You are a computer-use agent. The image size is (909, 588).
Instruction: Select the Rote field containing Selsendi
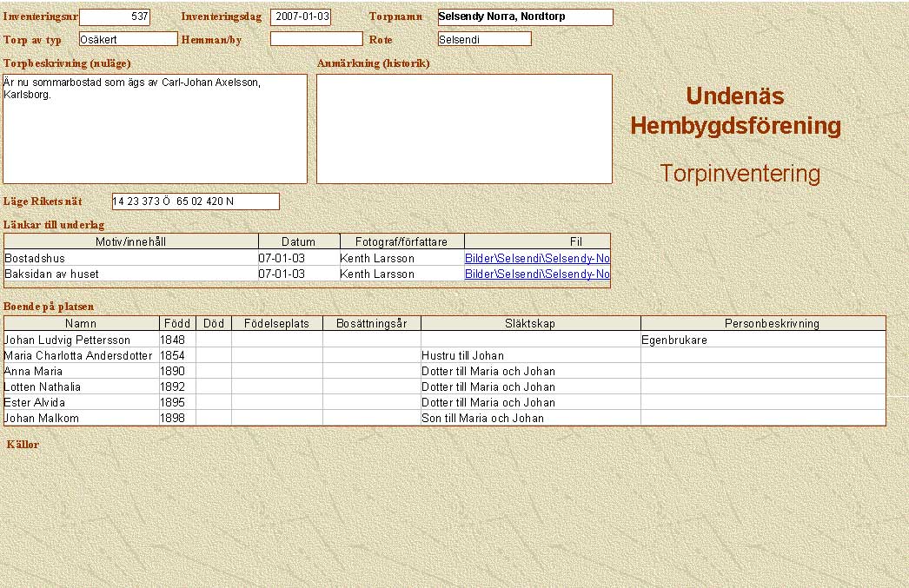pos(484,39)
